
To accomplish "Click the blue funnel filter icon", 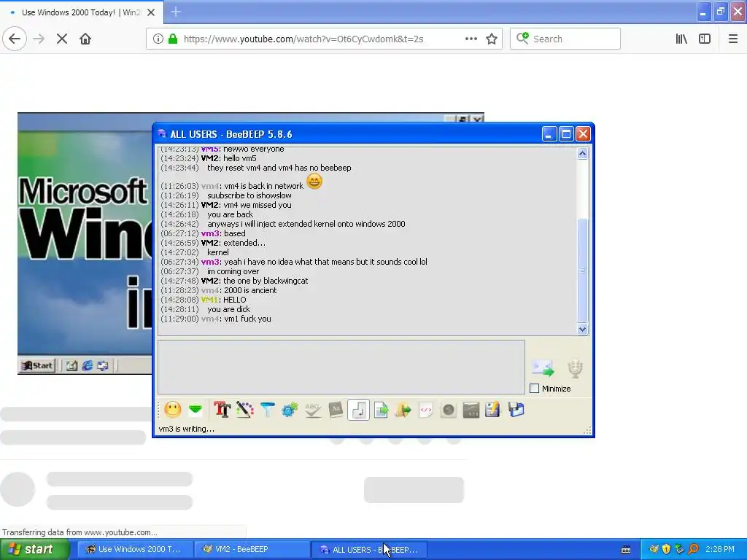I will coord(267,410).
